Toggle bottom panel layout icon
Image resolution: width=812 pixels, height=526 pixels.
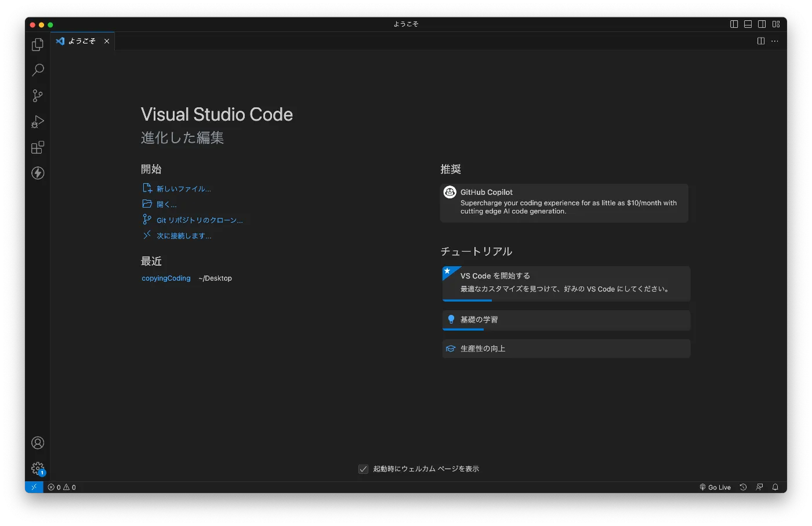[x=748, y=24]
